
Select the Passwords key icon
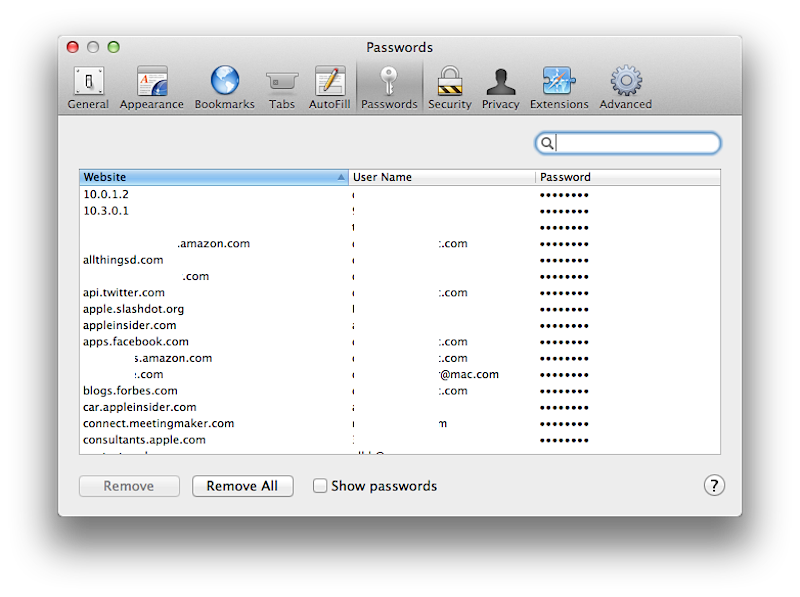[x=389, y=81]
